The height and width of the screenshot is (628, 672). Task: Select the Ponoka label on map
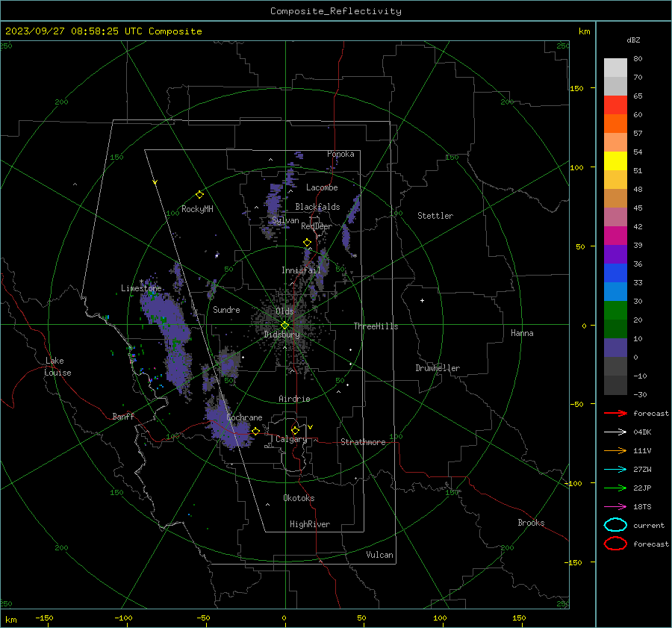coord(340,154)
